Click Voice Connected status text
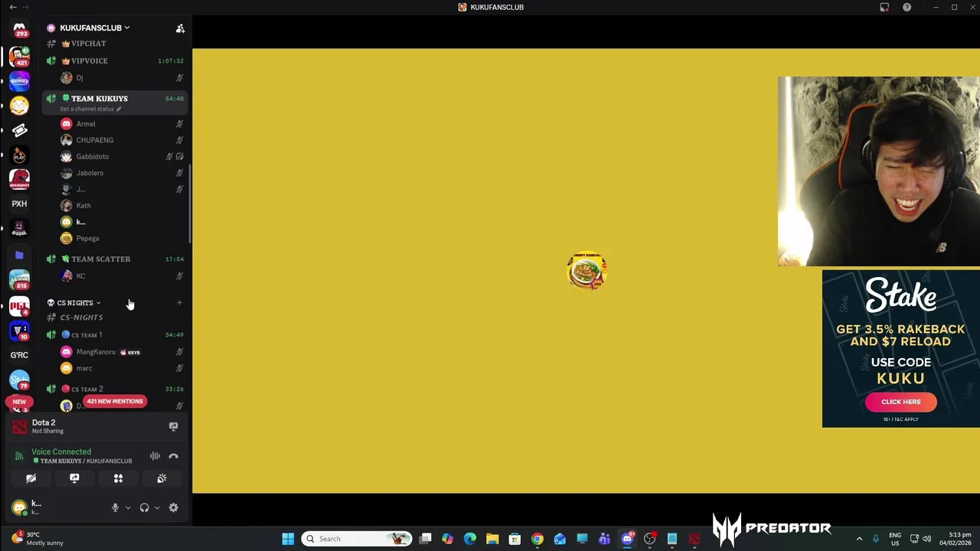980x551 pixels. (x=61, y=452)
